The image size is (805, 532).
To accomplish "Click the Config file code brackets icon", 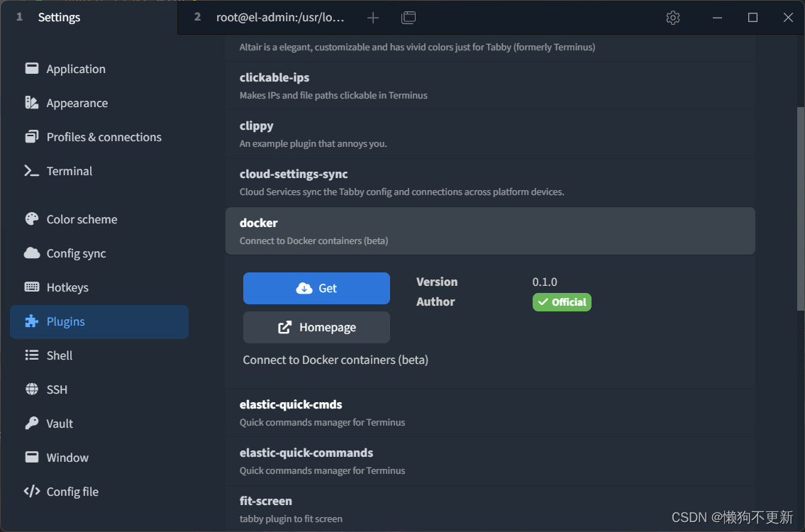I will click(32, 492).
